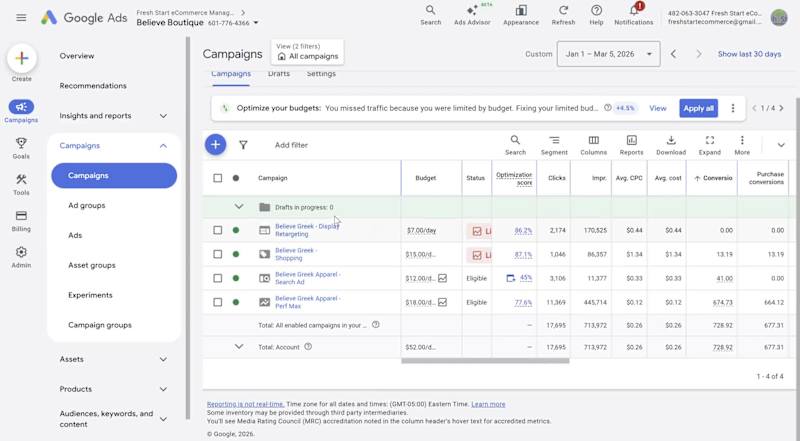Image resolution: width=800 pixels, height=441 pixels.
Task: Click Apply all budget recommendation
Action: tap(698, 108)
